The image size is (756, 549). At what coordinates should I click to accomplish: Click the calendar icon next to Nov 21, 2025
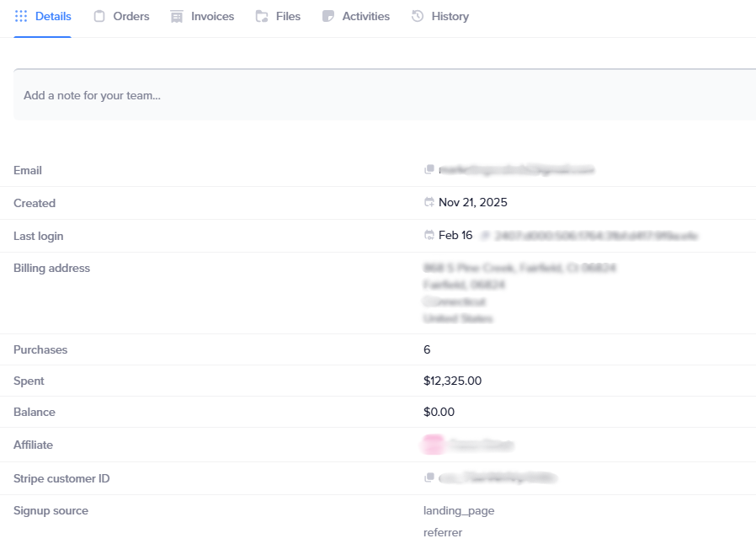429,203
